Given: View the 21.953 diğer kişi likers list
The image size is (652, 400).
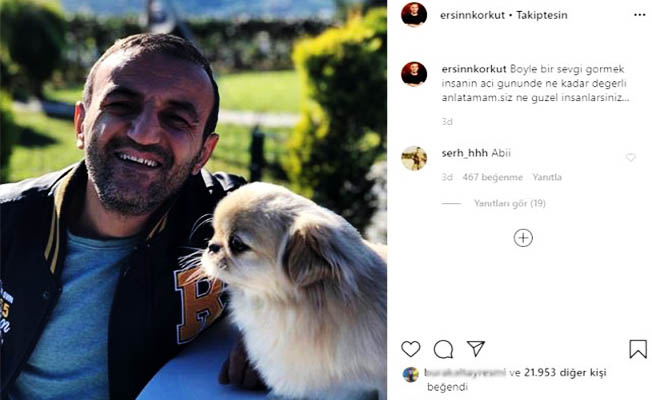Looking at the screenshot, I should 565,373.
